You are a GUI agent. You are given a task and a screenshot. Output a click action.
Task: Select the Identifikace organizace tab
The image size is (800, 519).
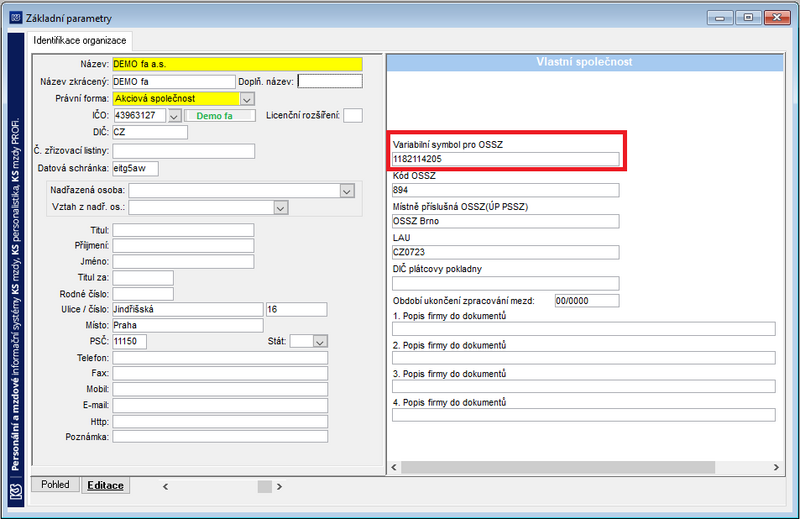(x=80, y=41)
